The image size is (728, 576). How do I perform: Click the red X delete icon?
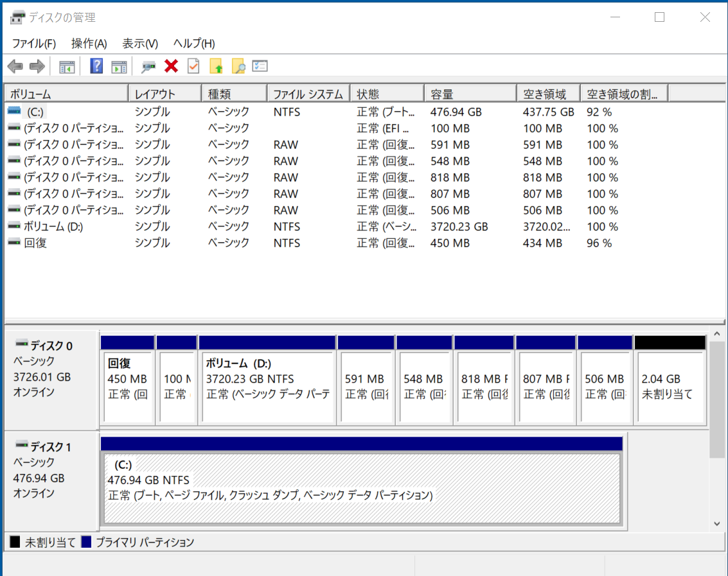(x=171, y=66)
